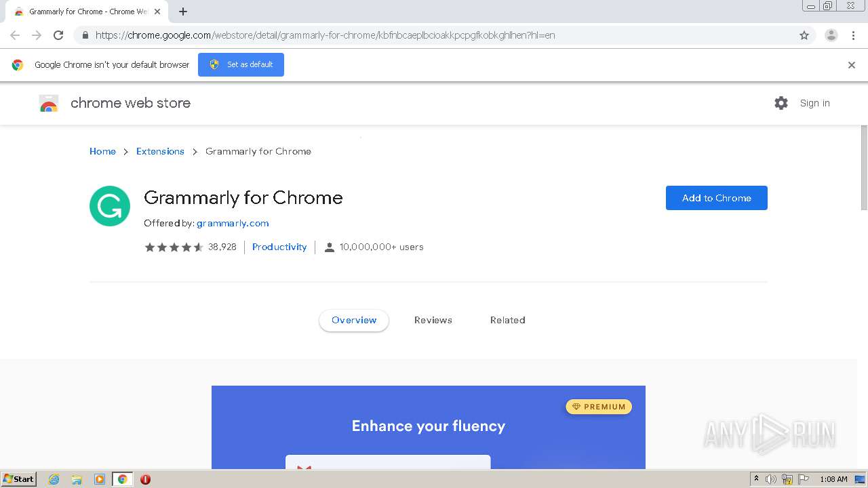Click the volume icon in system tray
This screenshot has width=868, height=488.
point(771,479)
